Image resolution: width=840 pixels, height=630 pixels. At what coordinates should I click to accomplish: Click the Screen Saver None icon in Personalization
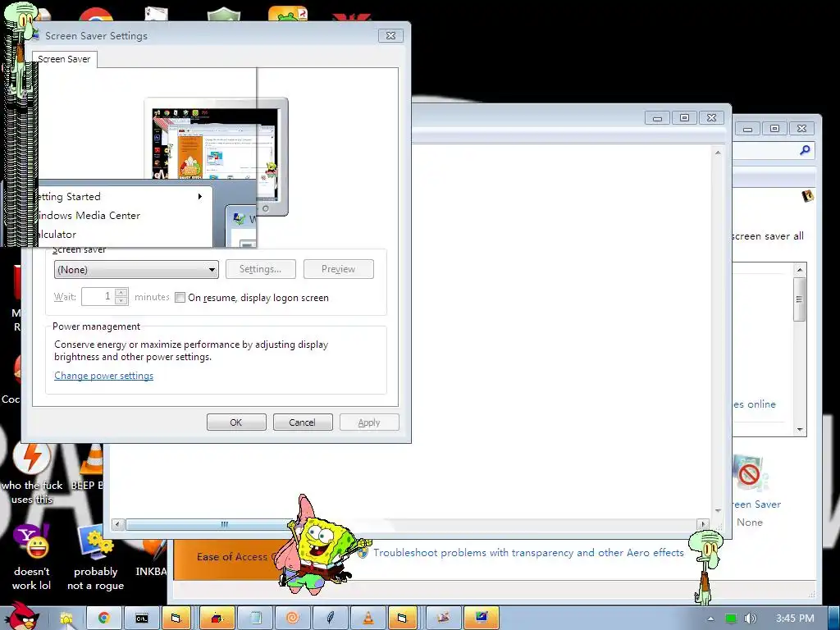pyautogui.click(x=750, y=473)
